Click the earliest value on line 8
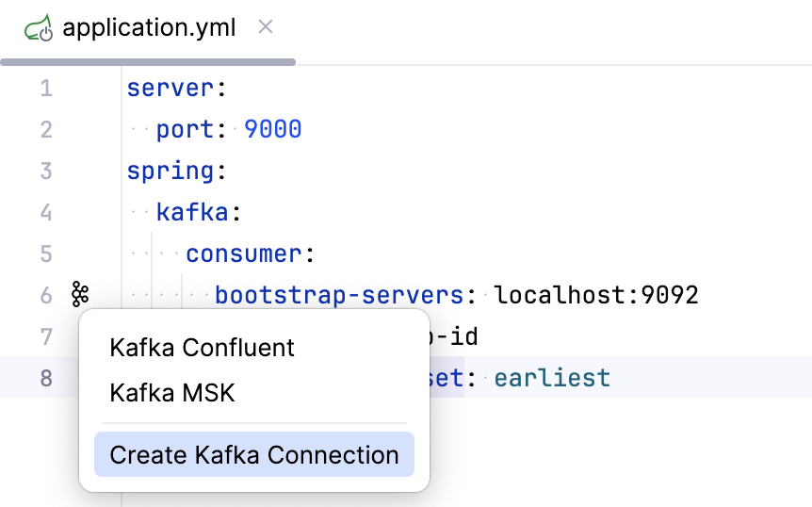812x507 pixels. pos(552,379)
